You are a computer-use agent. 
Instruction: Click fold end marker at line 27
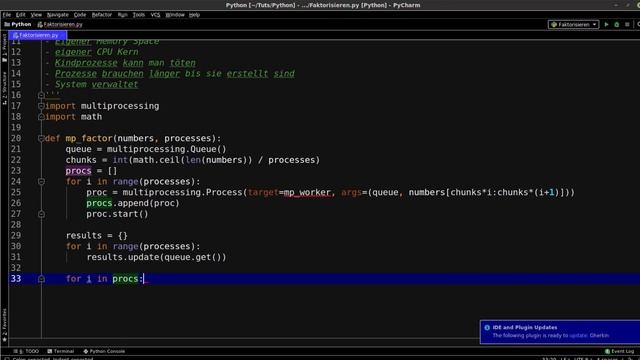41,214
